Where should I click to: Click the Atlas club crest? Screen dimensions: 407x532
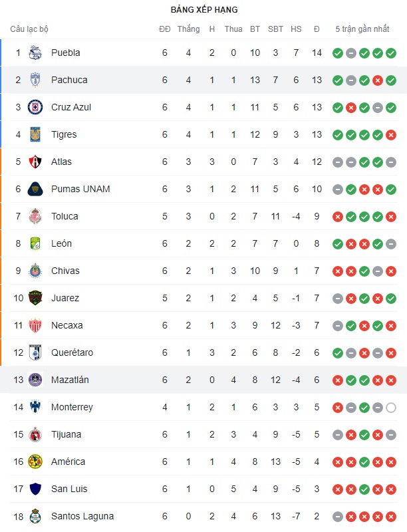coord(35,162)
